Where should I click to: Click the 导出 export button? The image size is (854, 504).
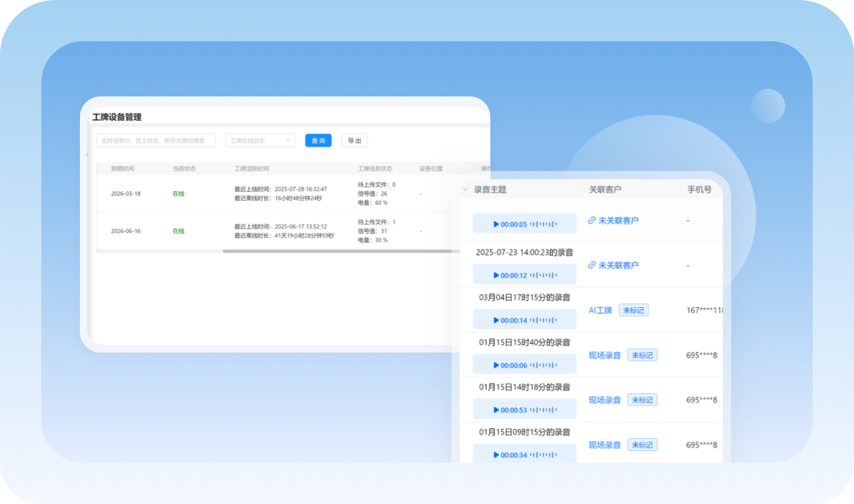pos(354,140)
